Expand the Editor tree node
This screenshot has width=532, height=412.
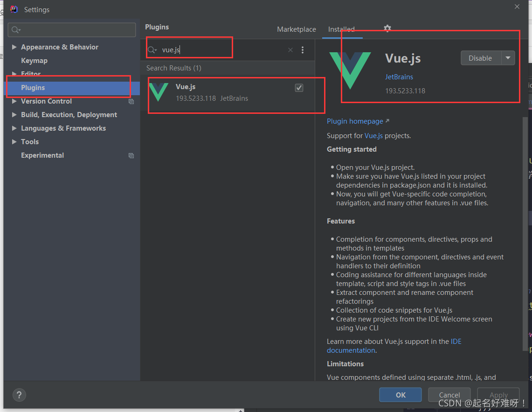coord(14,73)
